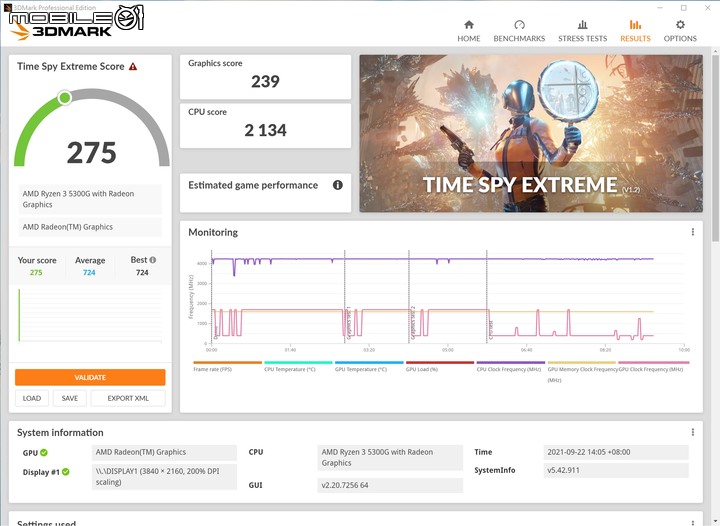720x526 pixels.
Task: Open the HOME tab
Action: (468, 31)
